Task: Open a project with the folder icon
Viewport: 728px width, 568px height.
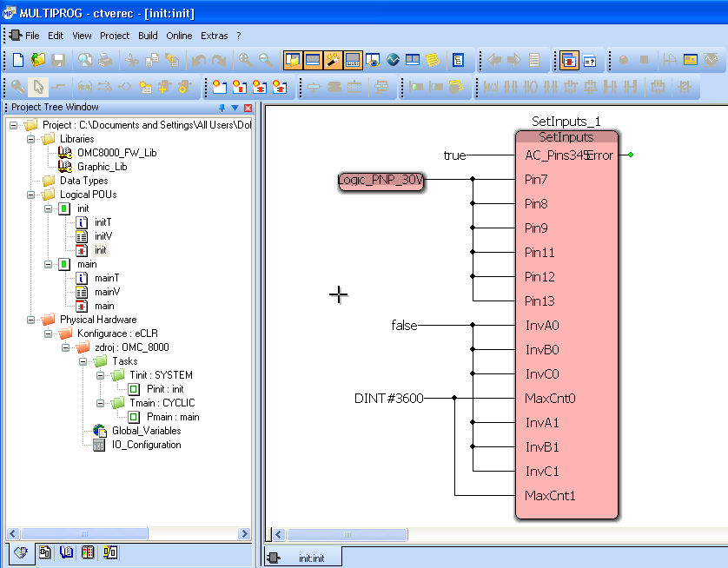Action: click(x=38, y=60)
